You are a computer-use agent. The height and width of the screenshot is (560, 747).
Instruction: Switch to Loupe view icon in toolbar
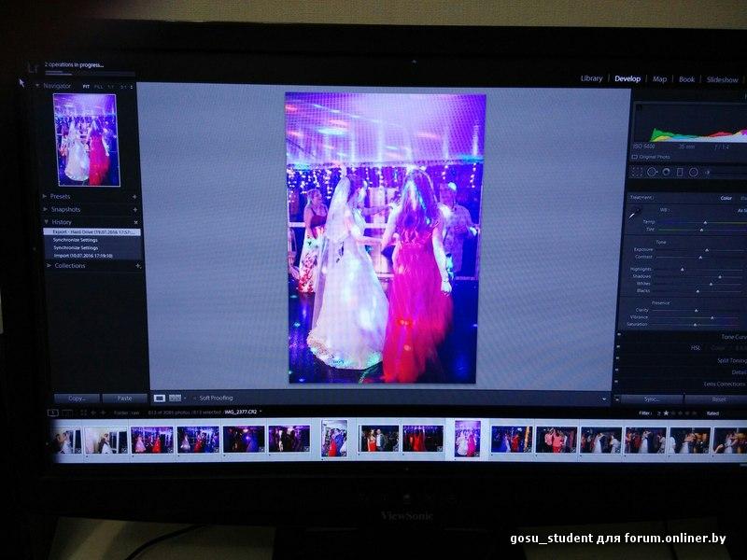click(160, 398)
